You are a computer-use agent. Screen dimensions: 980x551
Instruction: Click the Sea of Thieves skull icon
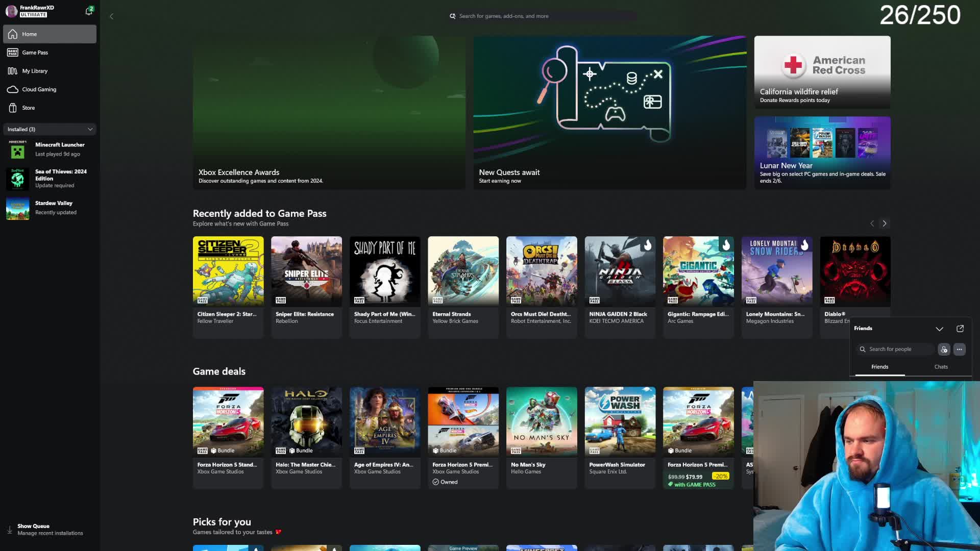pos(17,179)
